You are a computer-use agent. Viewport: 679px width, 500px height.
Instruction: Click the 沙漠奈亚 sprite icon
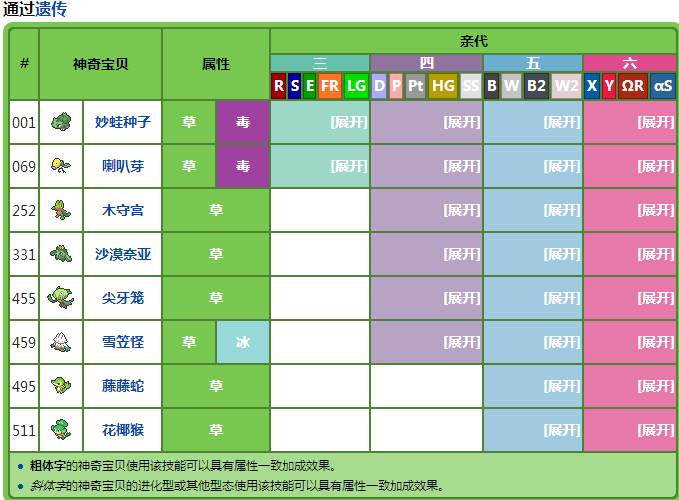61,254
